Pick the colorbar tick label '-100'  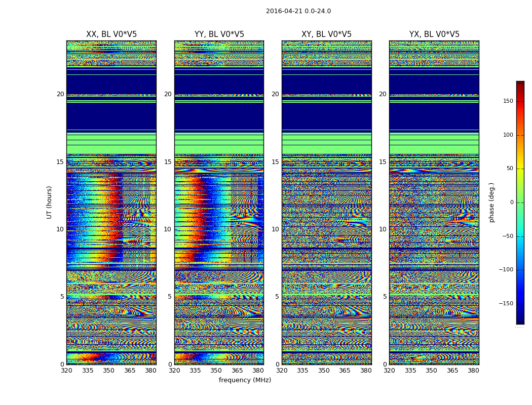pos(506,270)
